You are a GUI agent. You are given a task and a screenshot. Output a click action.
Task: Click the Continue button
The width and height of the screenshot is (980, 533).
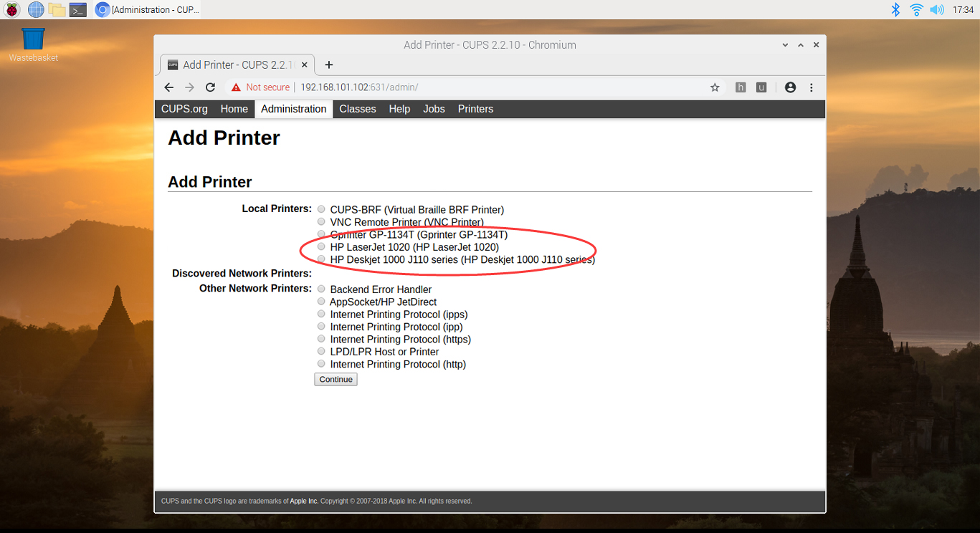pyautogui.click(x=336, y=380)
